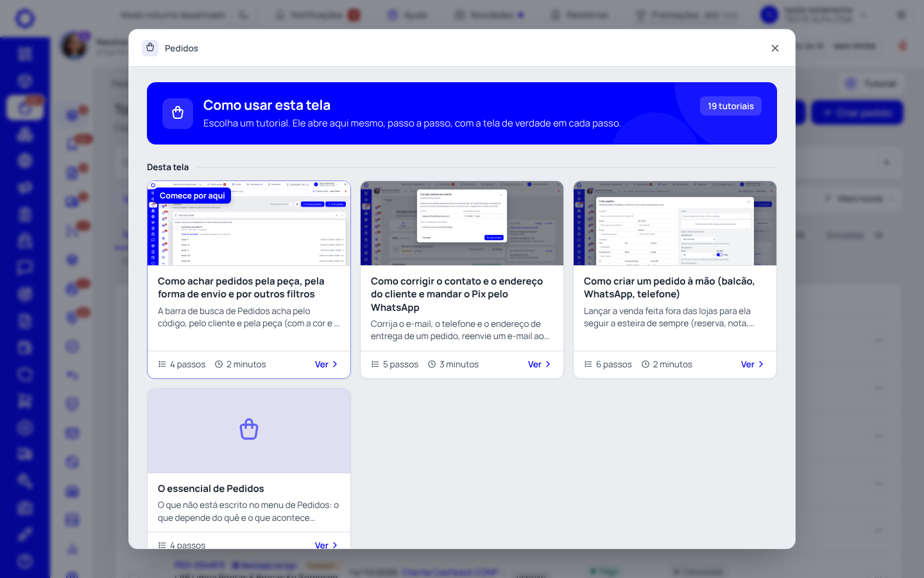Viewport: 924px width, 578px height.
Task: Select the "Comece por aqui" badge
Action: click(192, 195)
